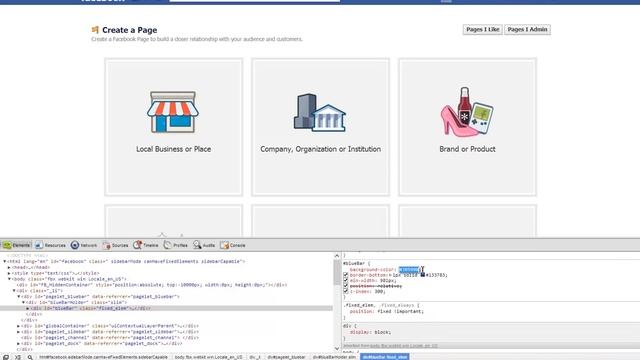Screen dimensions: 640x360
Task: Switch to the Timeline panel
Action: 146,245
